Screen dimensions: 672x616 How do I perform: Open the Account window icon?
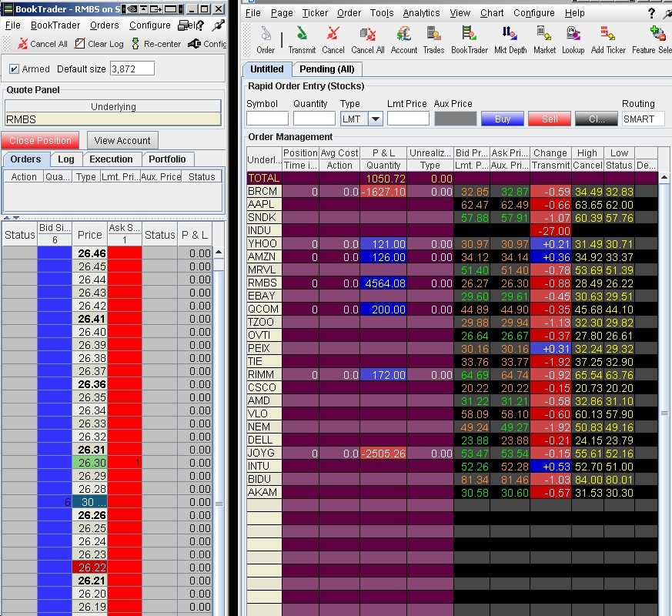click(x=403, y=38)
